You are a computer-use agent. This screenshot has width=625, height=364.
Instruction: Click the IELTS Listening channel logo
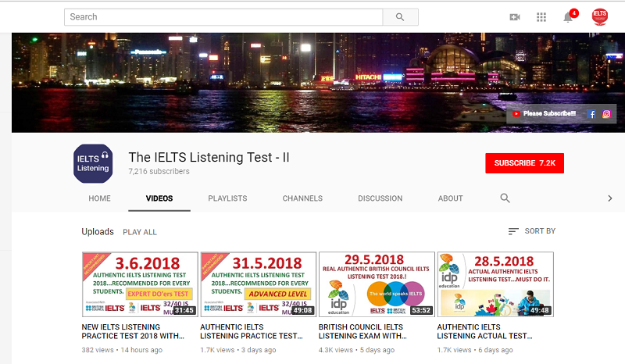pos(93,163)
